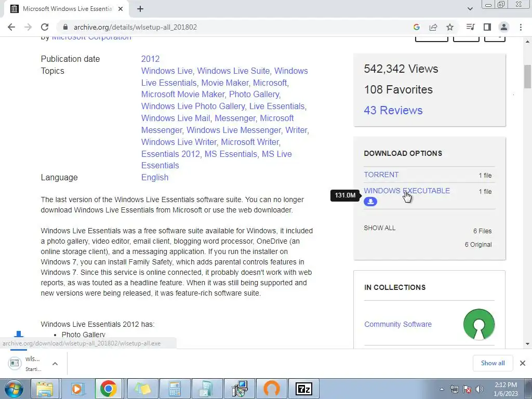
Task: Open the Windows Live Writer topic link
Action: click(179, 142)
